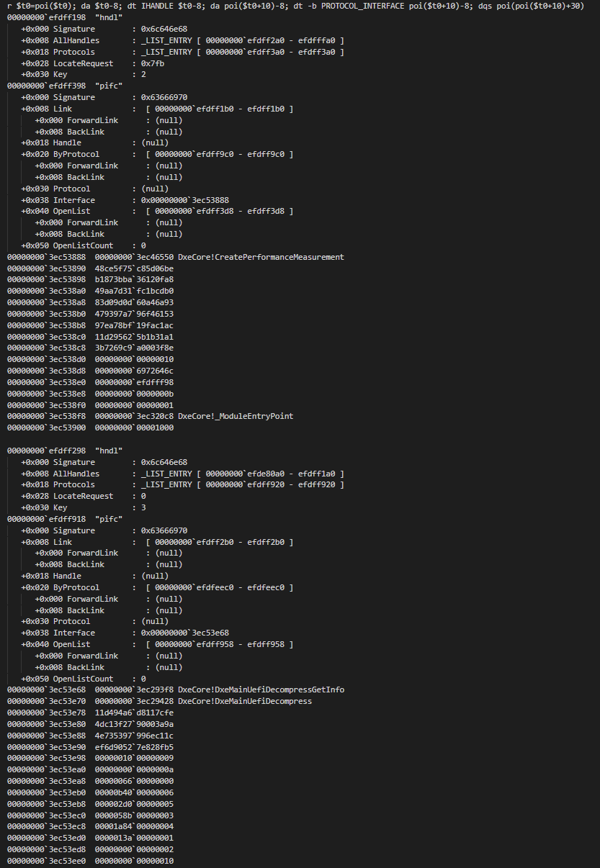Select Interface value 0x00000000`3ec53e68
This screenshot has height=868, width=600.
click(185, 633)
